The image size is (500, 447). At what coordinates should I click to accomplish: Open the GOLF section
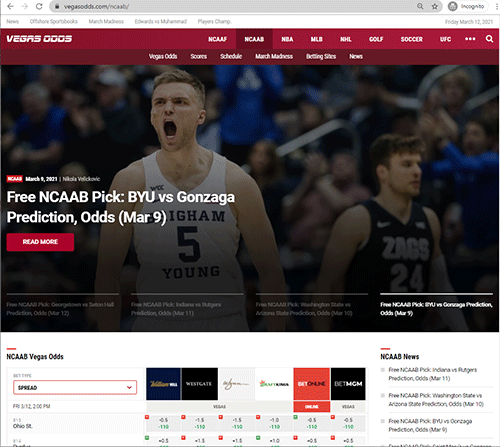click(376, 39)
